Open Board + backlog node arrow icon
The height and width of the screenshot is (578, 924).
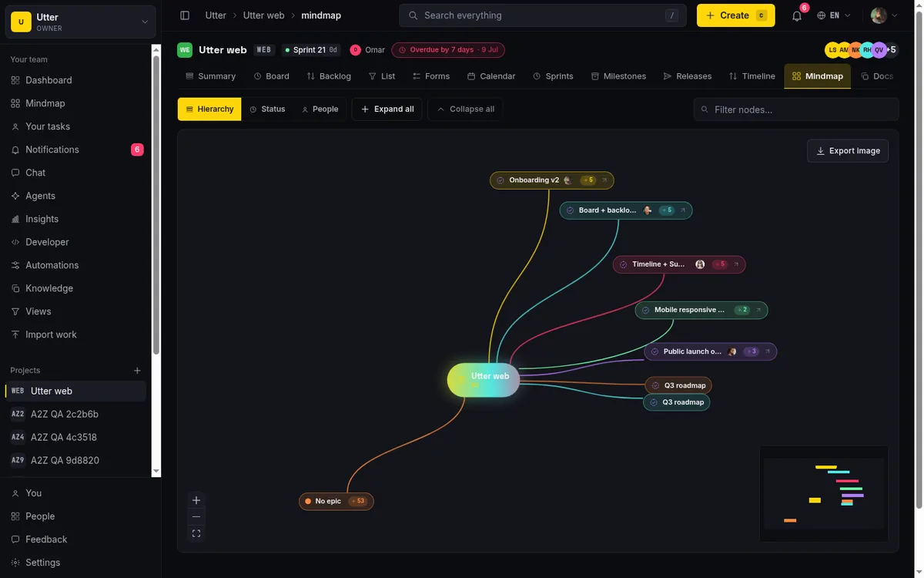[683, 210]
